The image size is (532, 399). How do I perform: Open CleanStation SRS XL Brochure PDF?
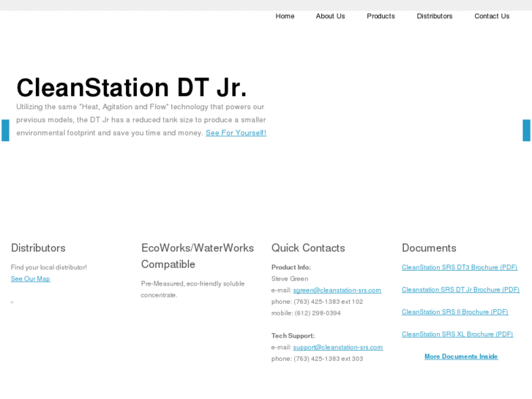point(457,334)
